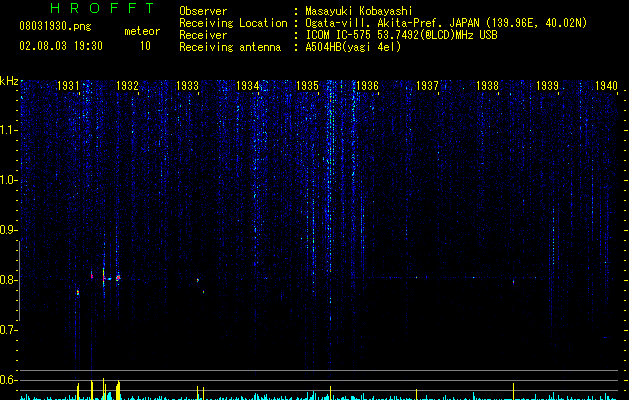Click the 0.9 kHz axis label

pyautogui.click(x=8, y=230)
